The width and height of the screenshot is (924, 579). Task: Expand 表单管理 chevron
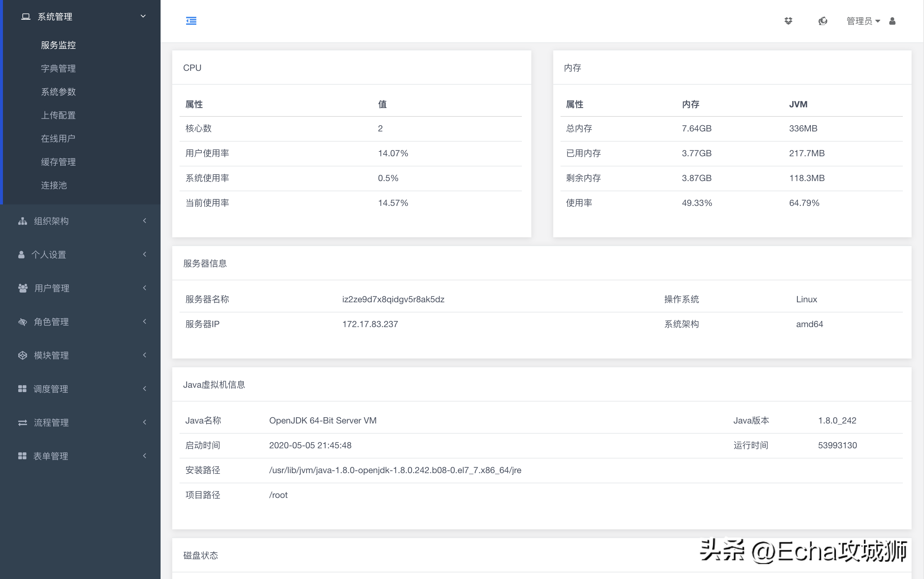tap(145, 456)
